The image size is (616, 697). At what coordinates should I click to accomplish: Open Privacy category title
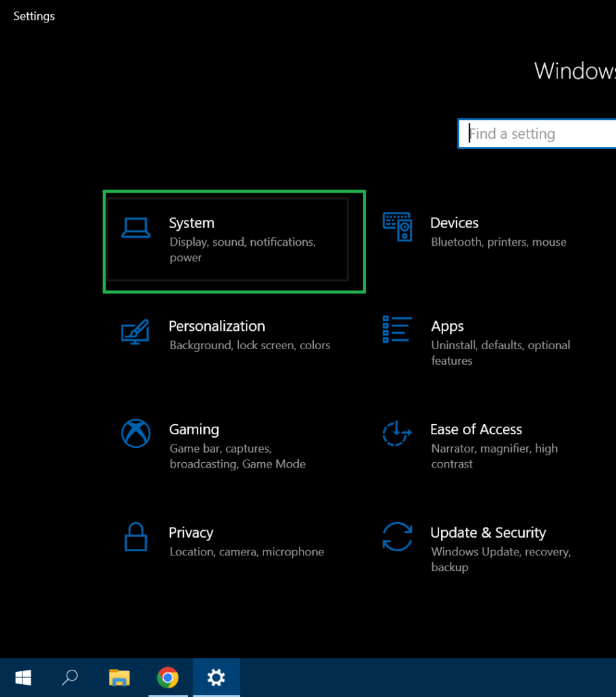[191, 533]
